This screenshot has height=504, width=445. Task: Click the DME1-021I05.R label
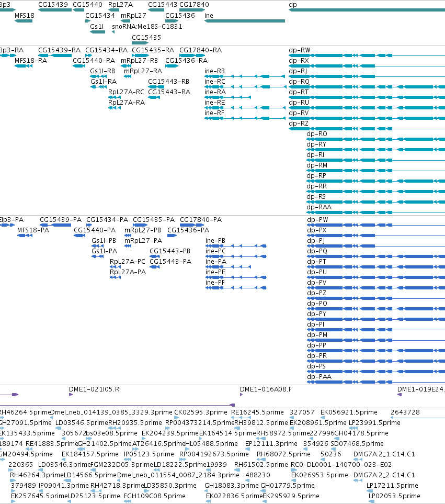tap(94, 389)
